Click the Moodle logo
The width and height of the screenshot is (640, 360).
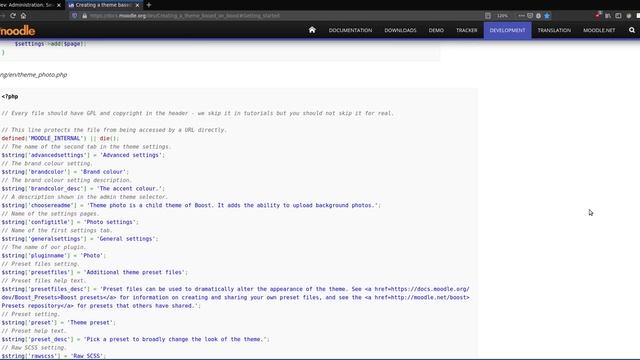pos(18,31)
